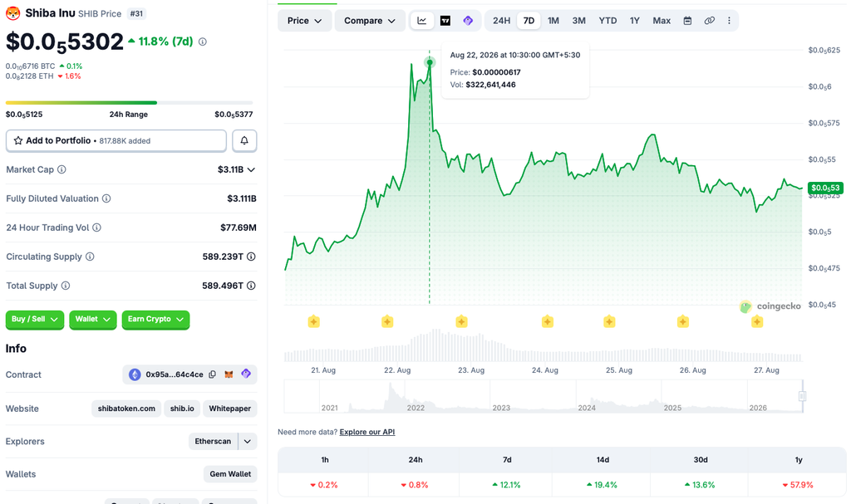Click the 14d value 19.4%
This screenshot has height=504, width=851.
602,484
